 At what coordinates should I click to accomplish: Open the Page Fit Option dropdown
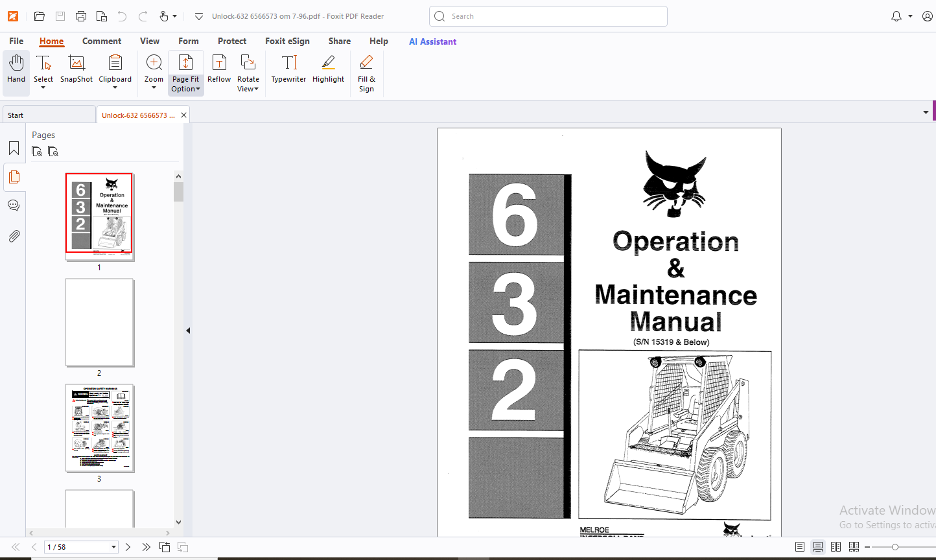pos(186,73)
